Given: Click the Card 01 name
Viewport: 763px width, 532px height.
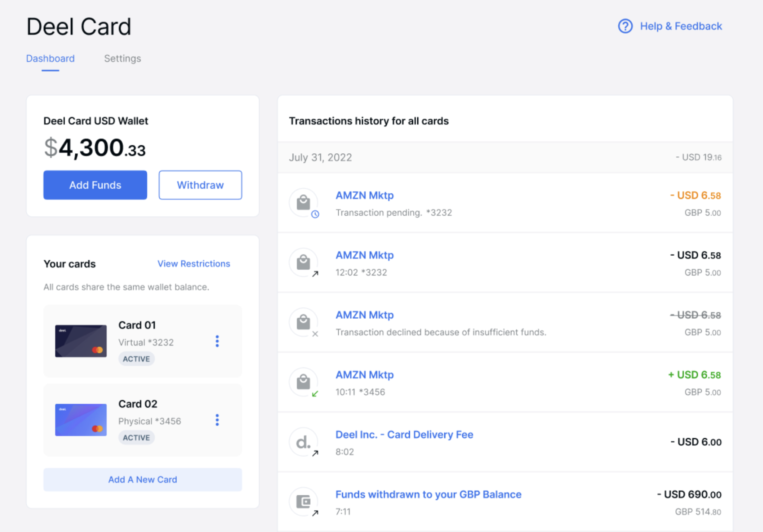Looking at the screenshot, I should click(x=137, y=325).
